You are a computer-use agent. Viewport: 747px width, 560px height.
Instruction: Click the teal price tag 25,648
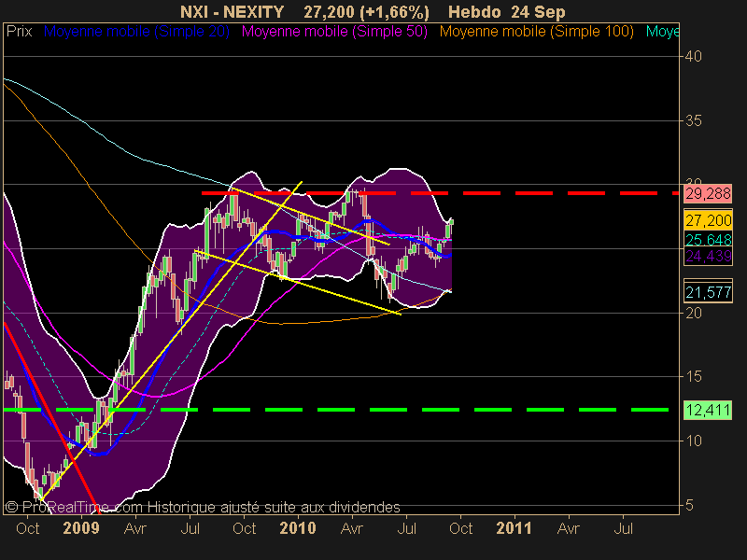[x=708, y=239]
